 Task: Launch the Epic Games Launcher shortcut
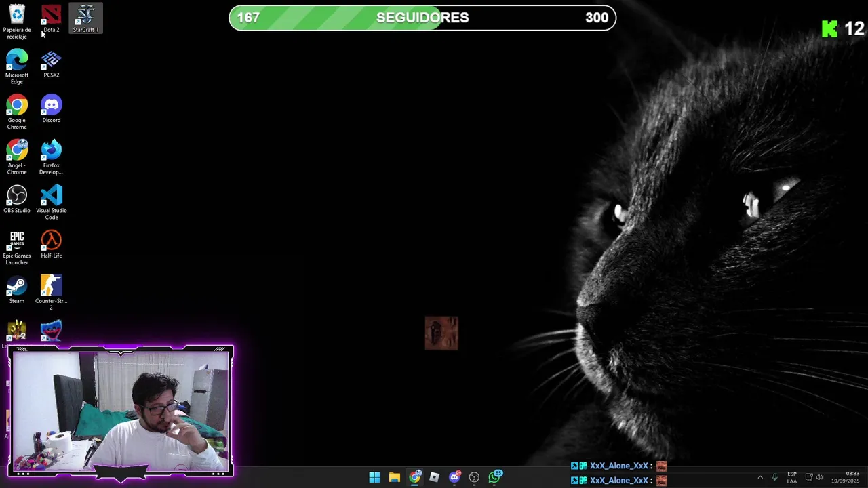point(17,248)
